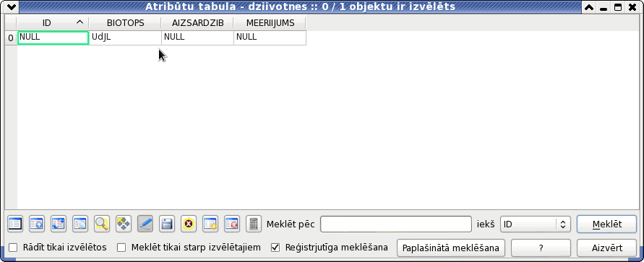
Task: Open window menu in title bar corner
Action: pos(11,7)
